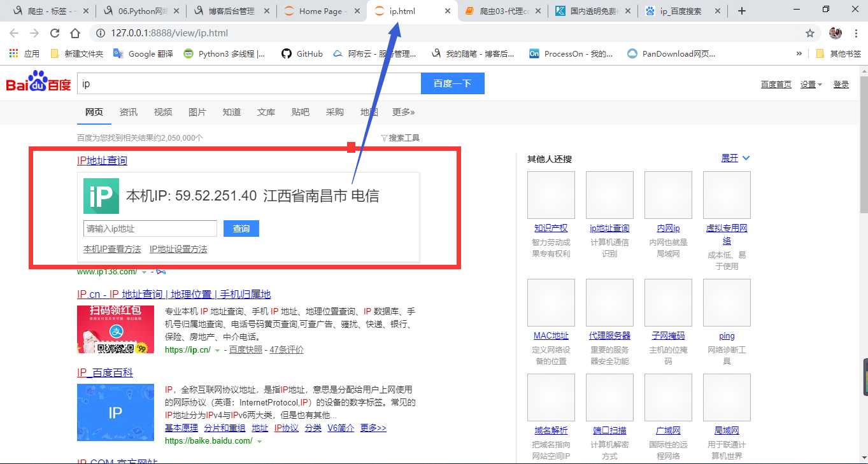The width and height of the screenshot is (868, 464).
Task: Open related search 子网掩码
Action: pyautogui.click(x=668, y=335)
